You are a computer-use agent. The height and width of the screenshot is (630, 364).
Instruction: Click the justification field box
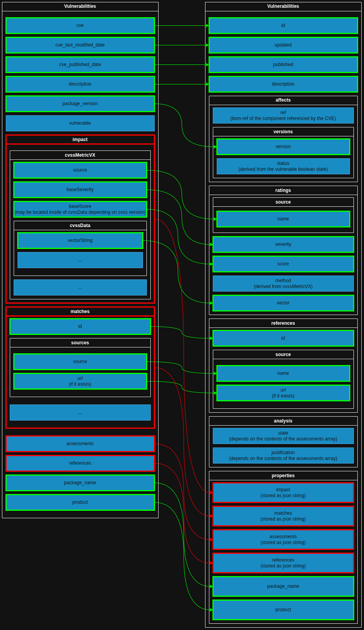pyautogui.click(x=283, y=455)
